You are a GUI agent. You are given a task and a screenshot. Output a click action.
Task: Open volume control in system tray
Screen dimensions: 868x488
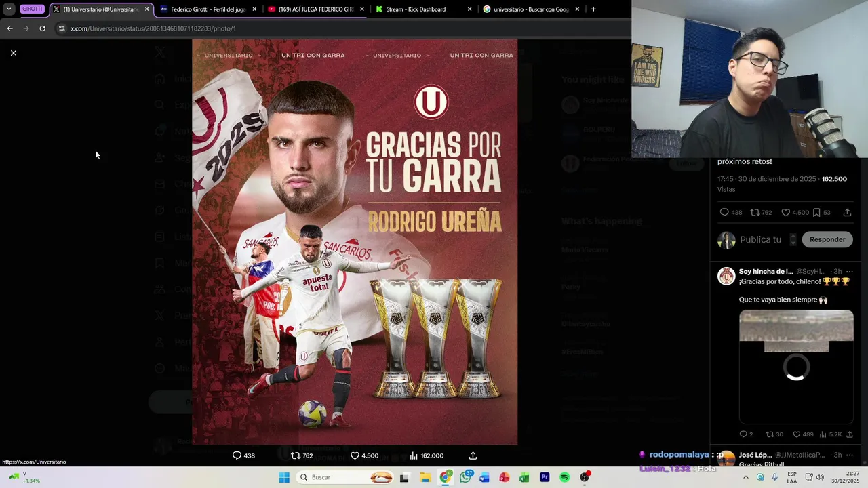pyautogui.click(x=819, y=477)
